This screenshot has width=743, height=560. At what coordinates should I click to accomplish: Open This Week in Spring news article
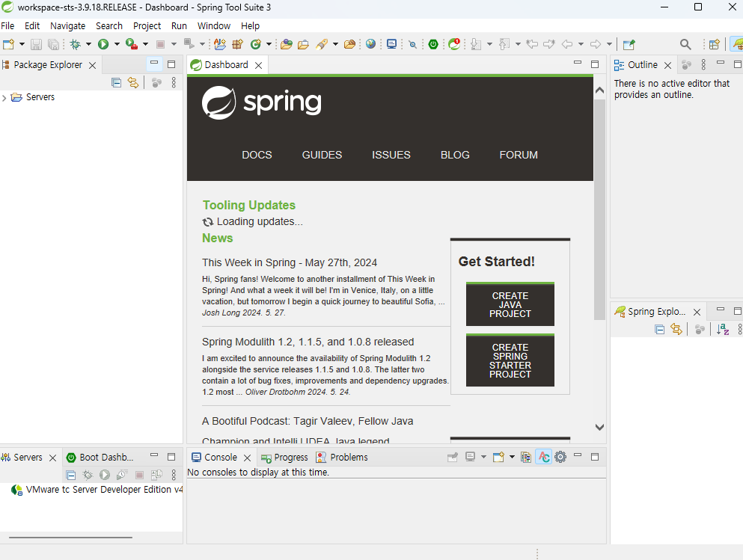coord(290,262)
